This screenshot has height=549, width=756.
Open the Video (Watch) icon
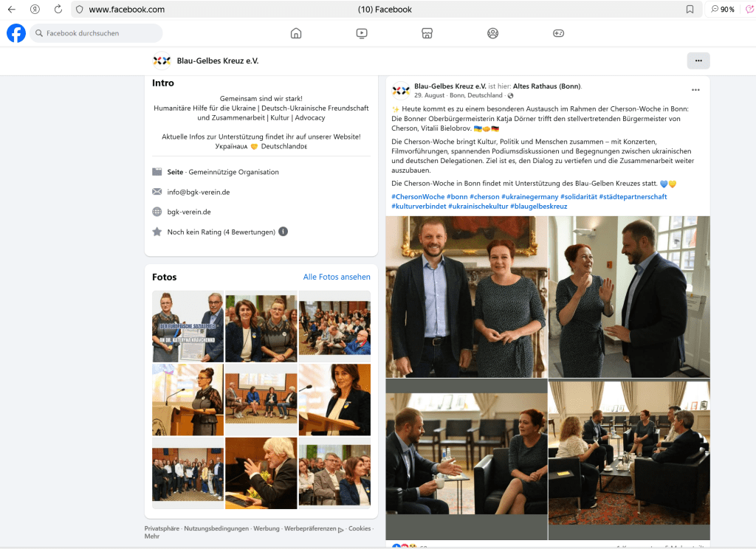click(x=362, y=33)
